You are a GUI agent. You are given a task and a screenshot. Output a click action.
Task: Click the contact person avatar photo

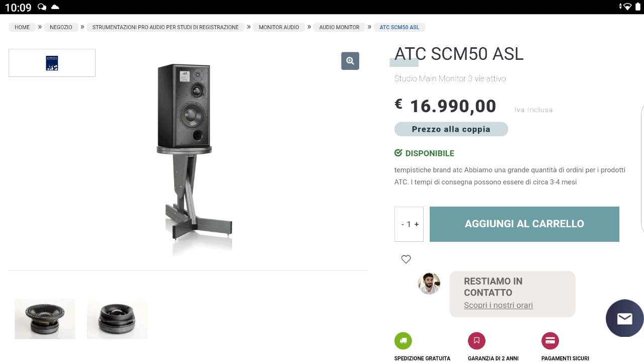(x=429, y=284)
